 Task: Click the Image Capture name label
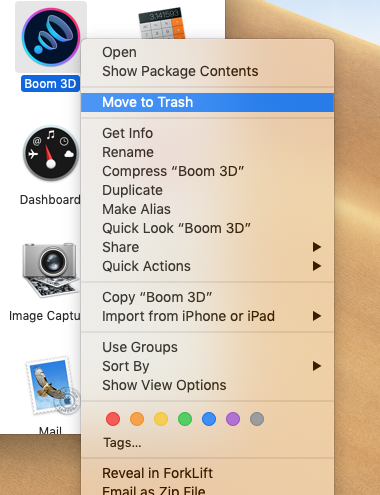click(45, 316)
